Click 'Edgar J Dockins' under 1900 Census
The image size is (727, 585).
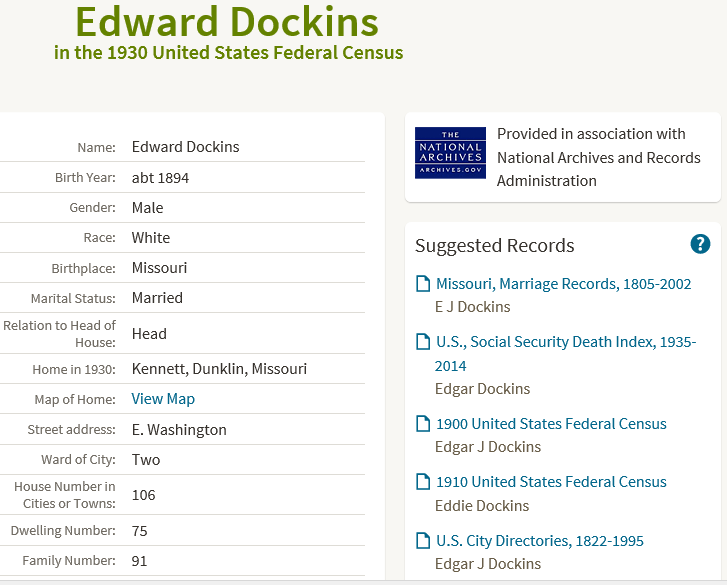click(488, 447)
